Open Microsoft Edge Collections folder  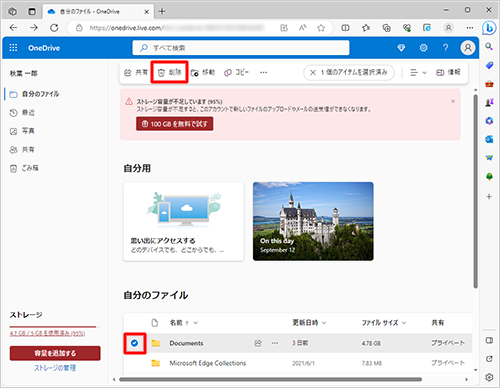[x=208, y=363]
